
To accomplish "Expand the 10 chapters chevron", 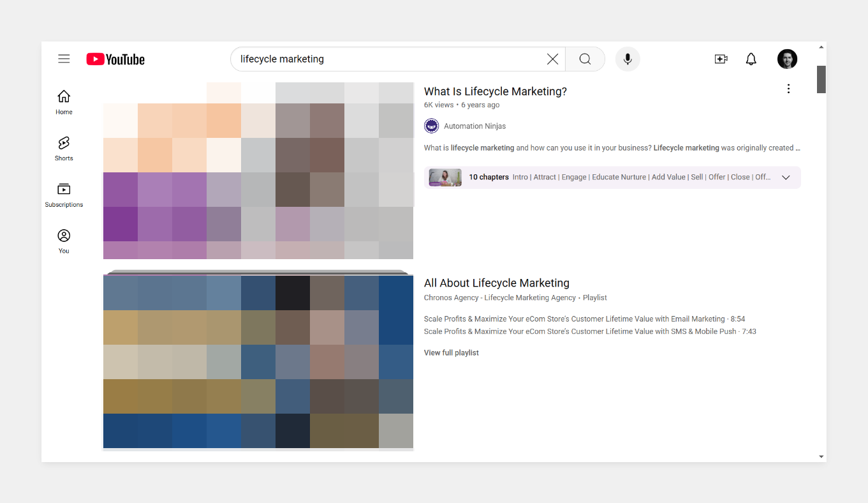I will 786,177.
